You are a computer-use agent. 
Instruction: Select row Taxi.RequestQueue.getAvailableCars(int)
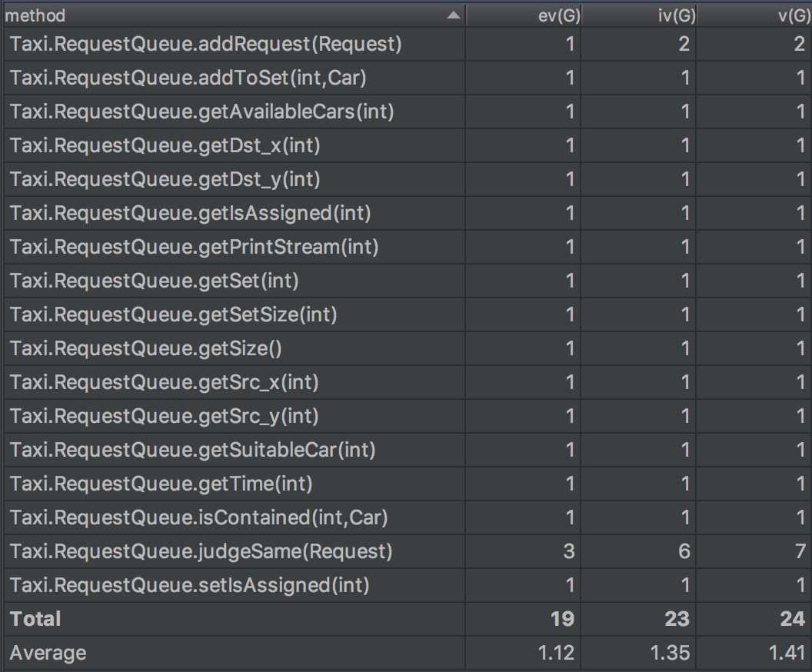(x=406, y=111)
